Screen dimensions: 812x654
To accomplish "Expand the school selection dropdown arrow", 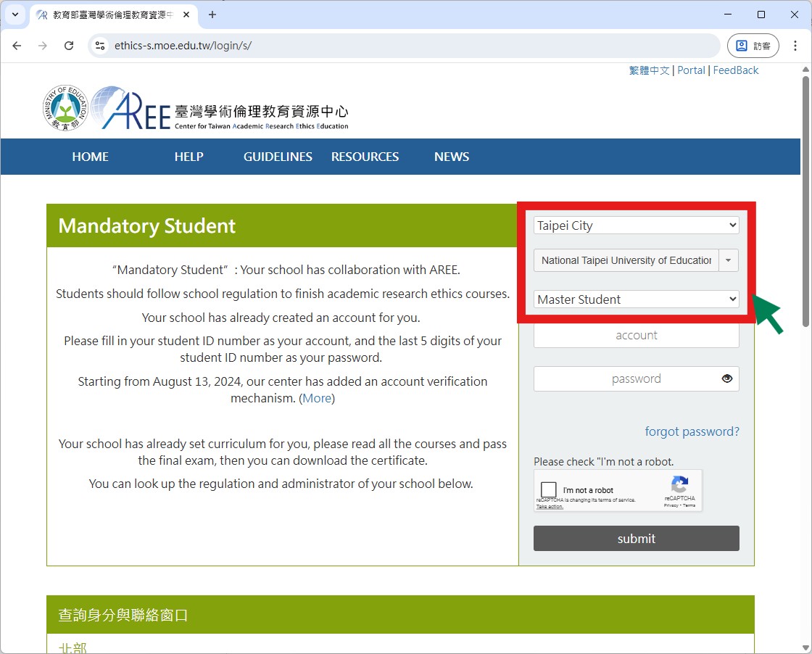I will tap(728, 260).
